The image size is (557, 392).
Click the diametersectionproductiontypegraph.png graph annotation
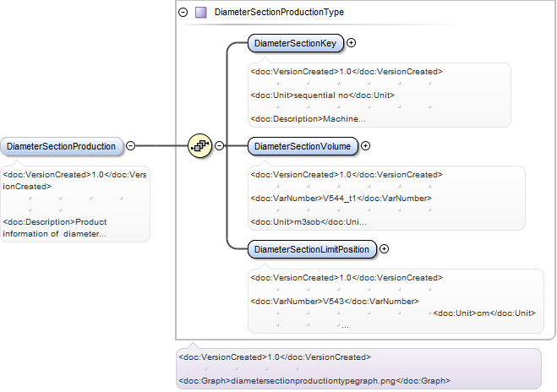(314, 381)
